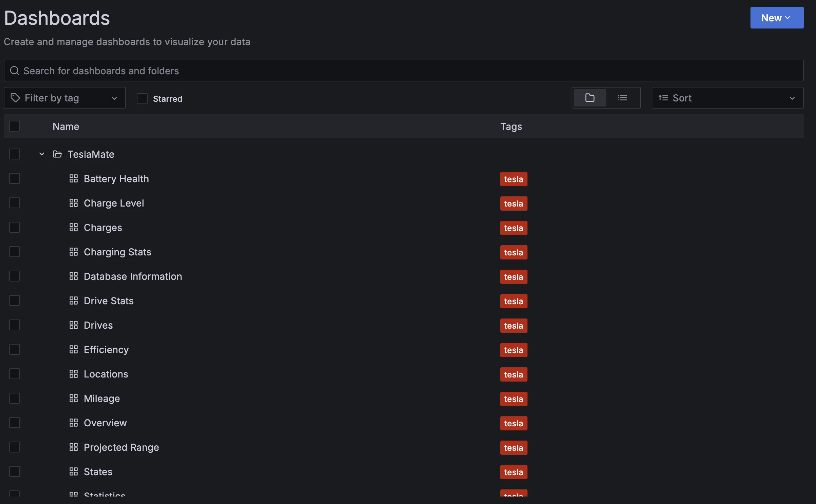Check the select-all checkbox in header row

click(x=15, y=126)
